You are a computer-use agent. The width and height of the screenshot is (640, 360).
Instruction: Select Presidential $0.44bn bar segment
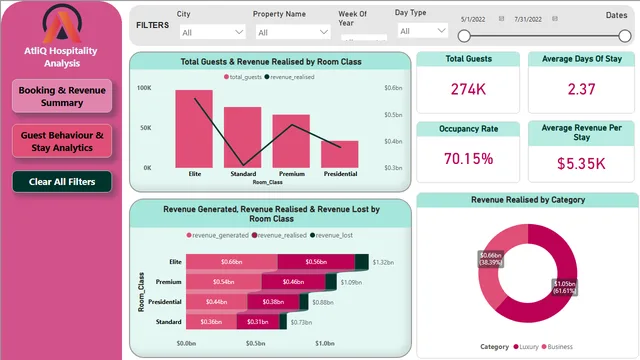pyautogui.click(x=216, y=302)
